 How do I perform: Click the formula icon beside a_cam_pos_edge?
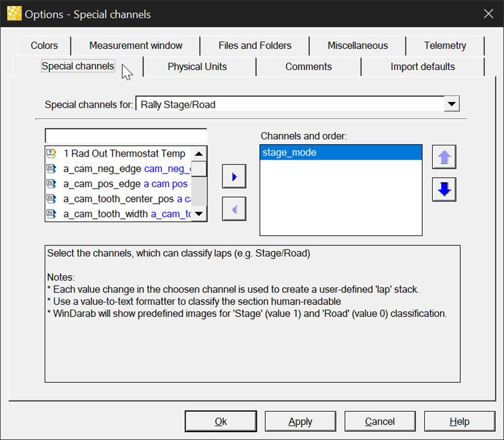tap(51, 183)
